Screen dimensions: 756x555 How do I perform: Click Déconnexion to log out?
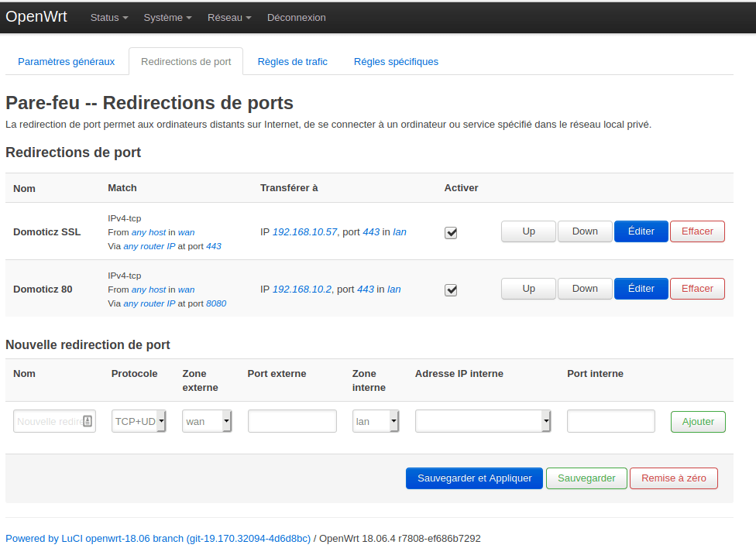coord(297,17)
